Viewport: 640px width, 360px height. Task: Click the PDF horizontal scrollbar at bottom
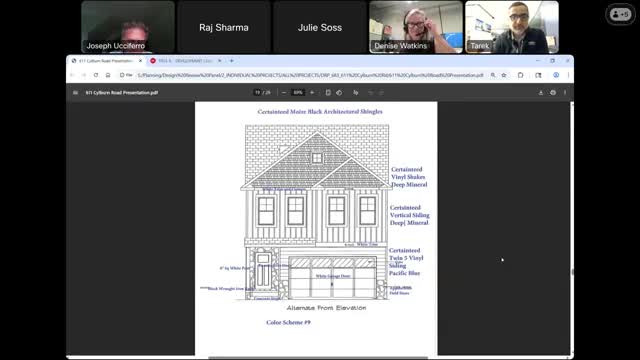click(318, 358)
